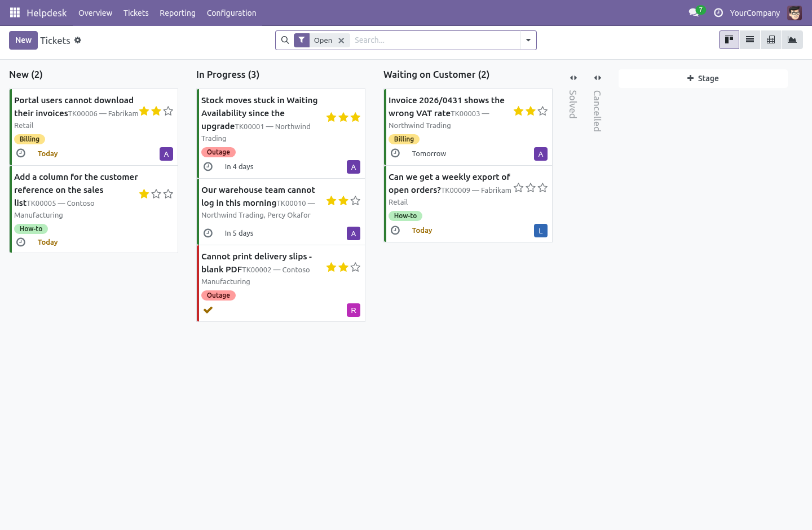
Task: Open the apps grid menu icon
Action: tap(15, 12)
